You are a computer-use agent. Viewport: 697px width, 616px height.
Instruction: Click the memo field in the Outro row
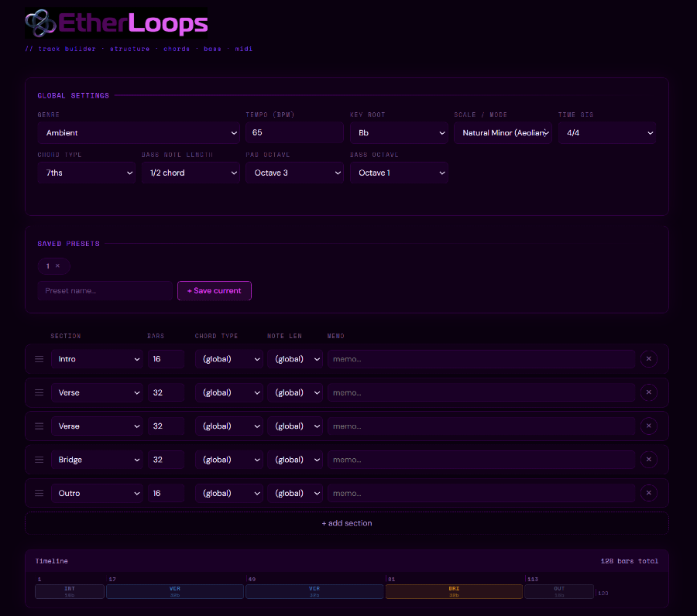(x=481, y=493)
